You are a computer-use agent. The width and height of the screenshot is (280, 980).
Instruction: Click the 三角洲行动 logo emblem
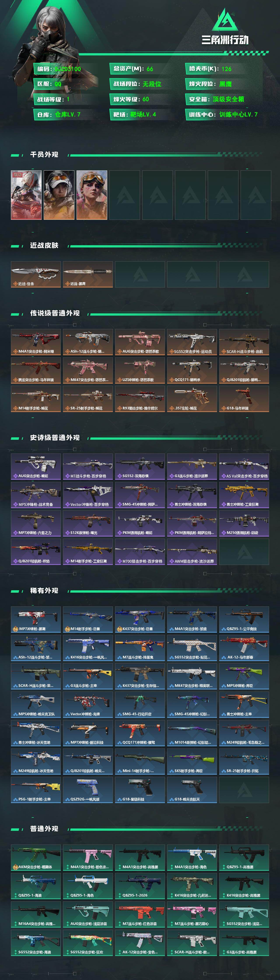(225, 20)
